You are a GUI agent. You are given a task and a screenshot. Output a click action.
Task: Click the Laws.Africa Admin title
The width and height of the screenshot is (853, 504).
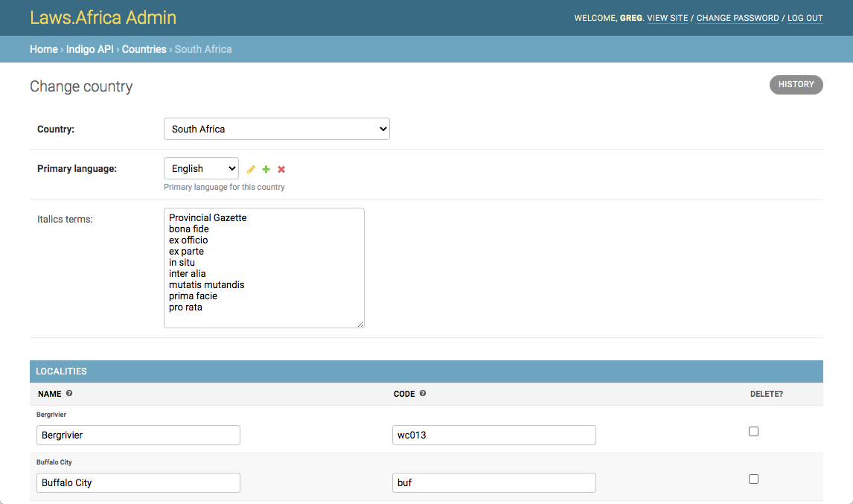pyautogui.click(x=103, y=17)
